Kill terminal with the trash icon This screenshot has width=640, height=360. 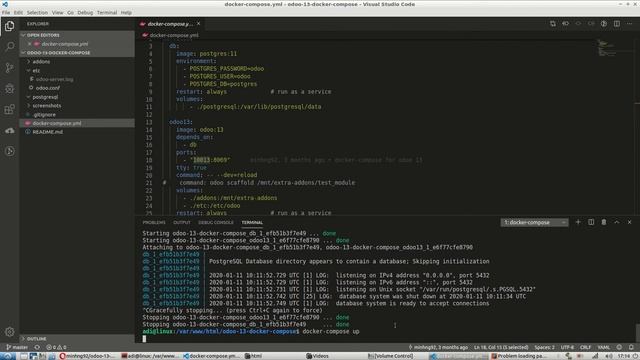pyautogui.click(x=604, y=222)
